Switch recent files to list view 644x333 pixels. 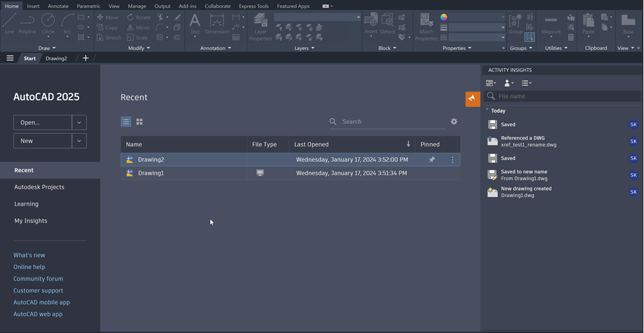(126, 122)
